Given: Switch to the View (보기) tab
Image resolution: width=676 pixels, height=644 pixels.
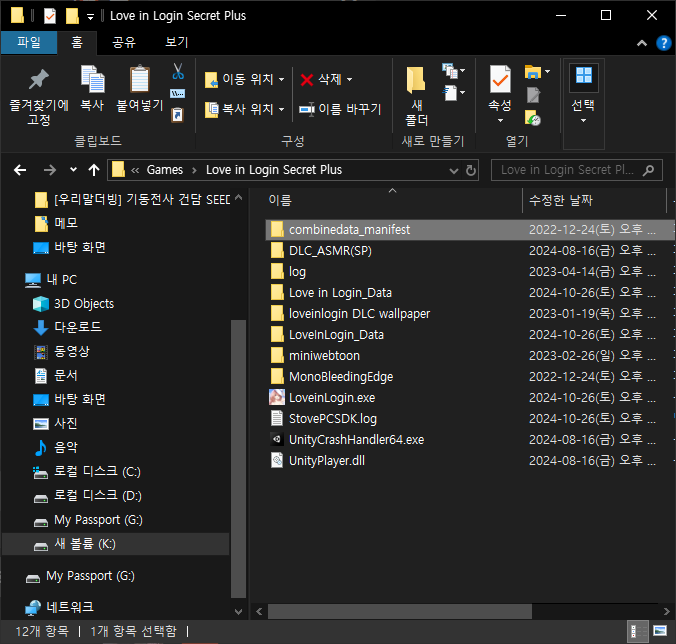Looking at the screenshot, I should coord(176,42).
